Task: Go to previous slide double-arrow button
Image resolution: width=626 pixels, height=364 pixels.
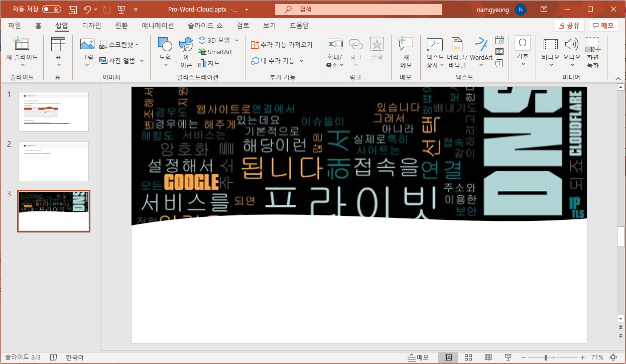Action: pyautogui.click(x=621, y=327)
